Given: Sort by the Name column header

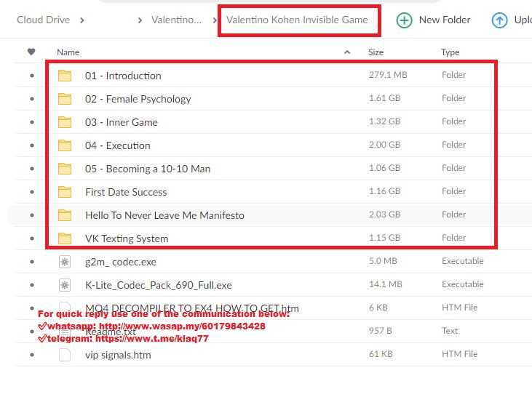Looking at the screenshot, I should (x=68, y=52).
